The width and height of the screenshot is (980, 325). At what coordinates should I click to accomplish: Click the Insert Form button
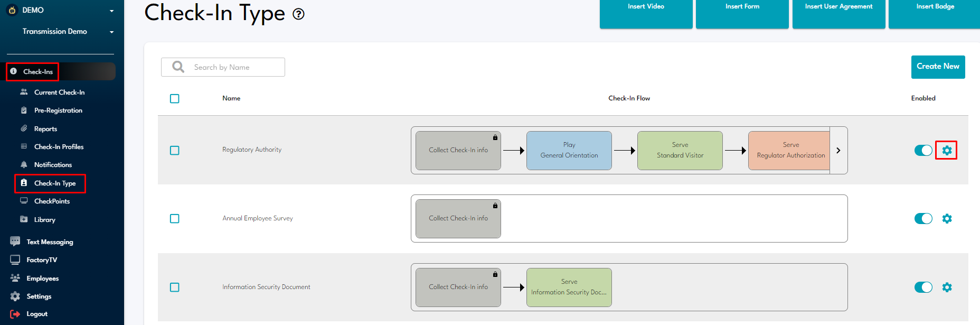pos(742,13)
